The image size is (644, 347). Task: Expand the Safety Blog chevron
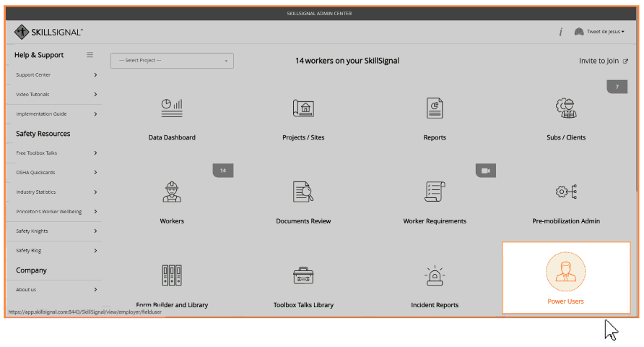(96, 251)
